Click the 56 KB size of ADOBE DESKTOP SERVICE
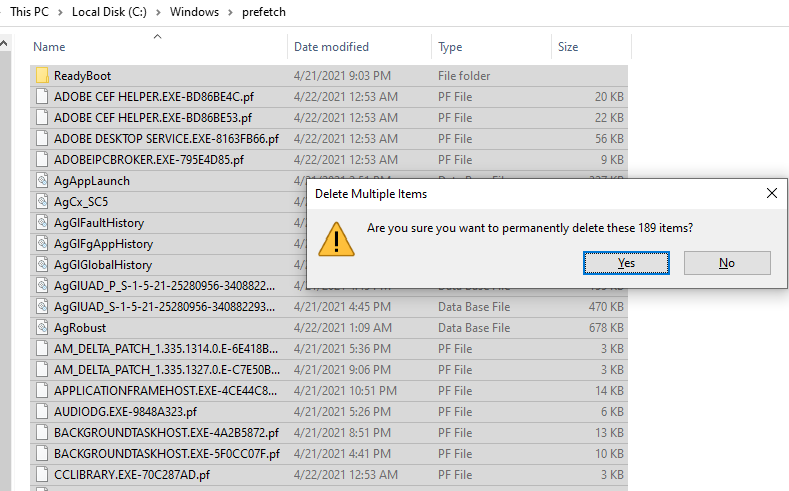This screenshot has height=491, width=789. coord(609,139)
